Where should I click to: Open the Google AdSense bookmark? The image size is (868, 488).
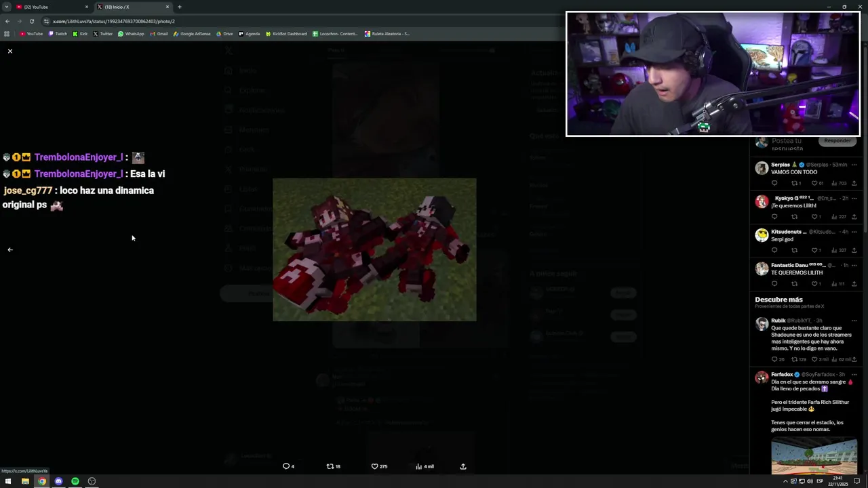coord(192,33)
